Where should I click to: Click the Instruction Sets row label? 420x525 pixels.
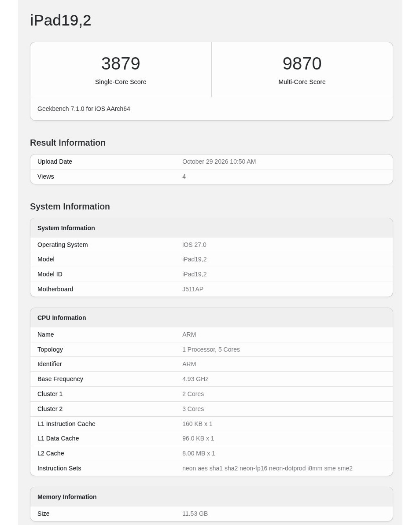click(x=59, y=468)
